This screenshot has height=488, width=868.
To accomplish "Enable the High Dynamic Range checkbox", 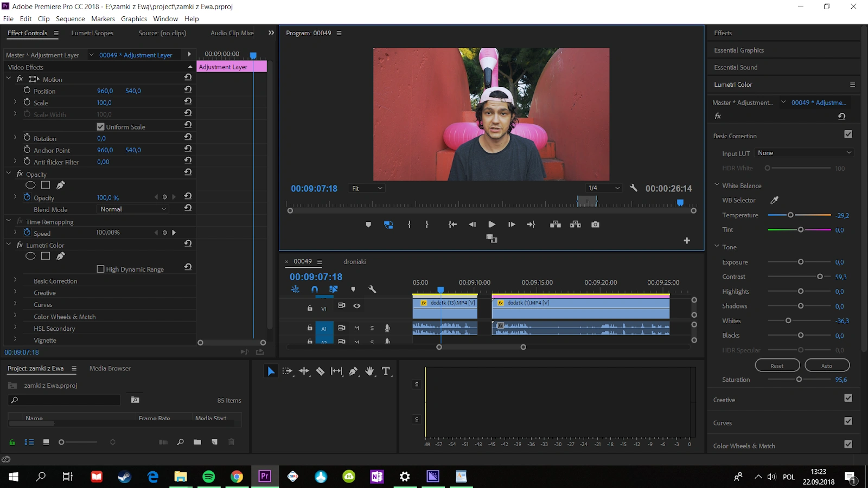I will pos(100,269).
